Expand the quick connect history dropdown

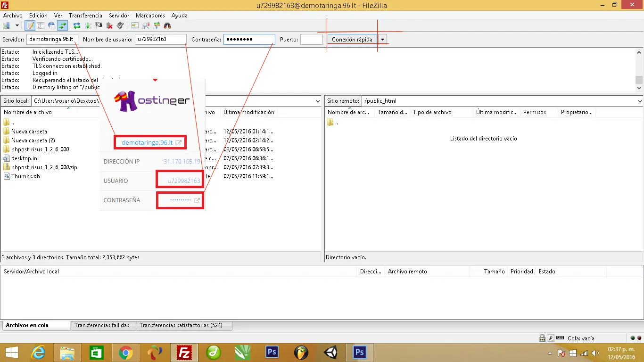pyautogui.click(x=383, y=40)
